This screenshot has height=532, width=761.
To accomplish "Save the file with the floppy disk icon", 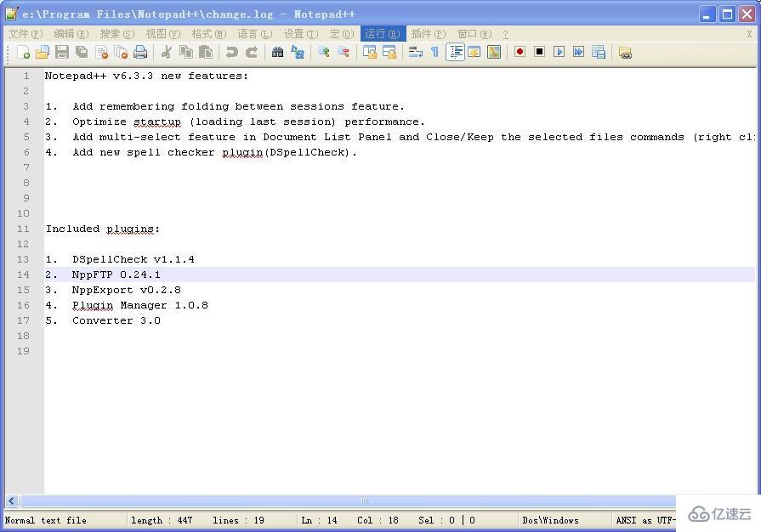I will pos(62,53).
